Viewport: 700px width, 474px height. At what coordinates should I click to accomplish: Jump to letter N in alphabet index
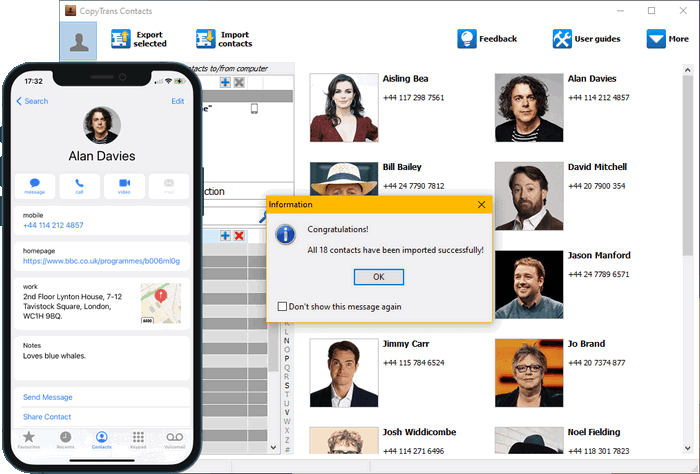click(287, 341)
